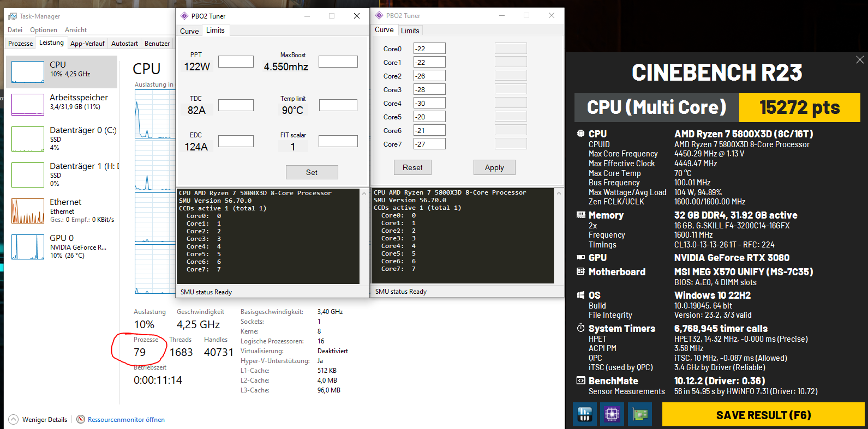This screenshot has height=429, width=868.
Task: Switch to the Leistung tab
Action: tap(51, 43)
